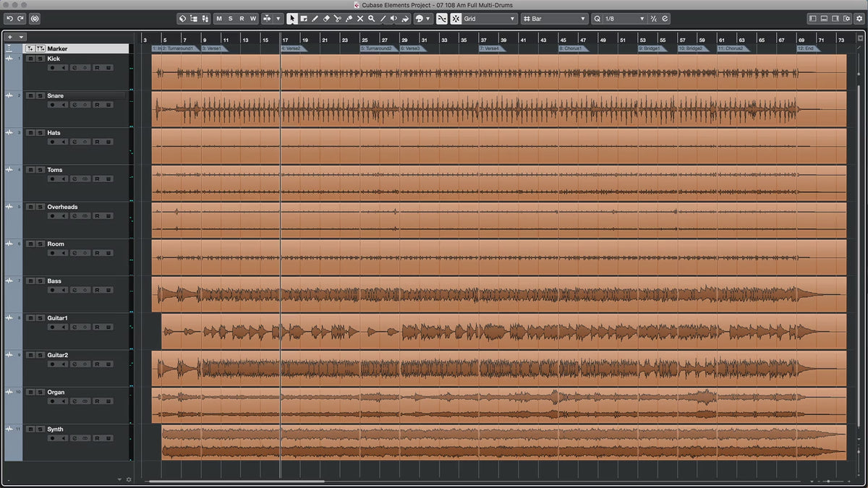868x488 pixels.
Task: Open the Grid snap type dropdown
Action: (490, 19)
